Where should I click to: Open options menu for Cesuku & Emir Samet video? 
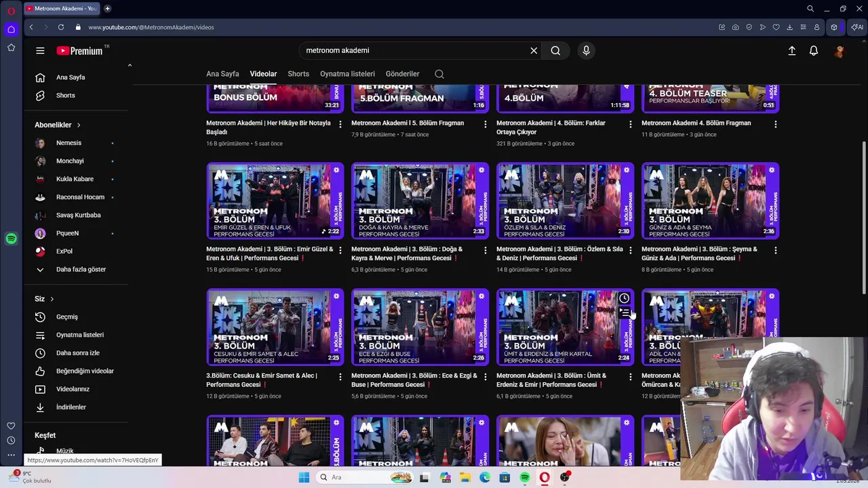[x=340, y=376]
